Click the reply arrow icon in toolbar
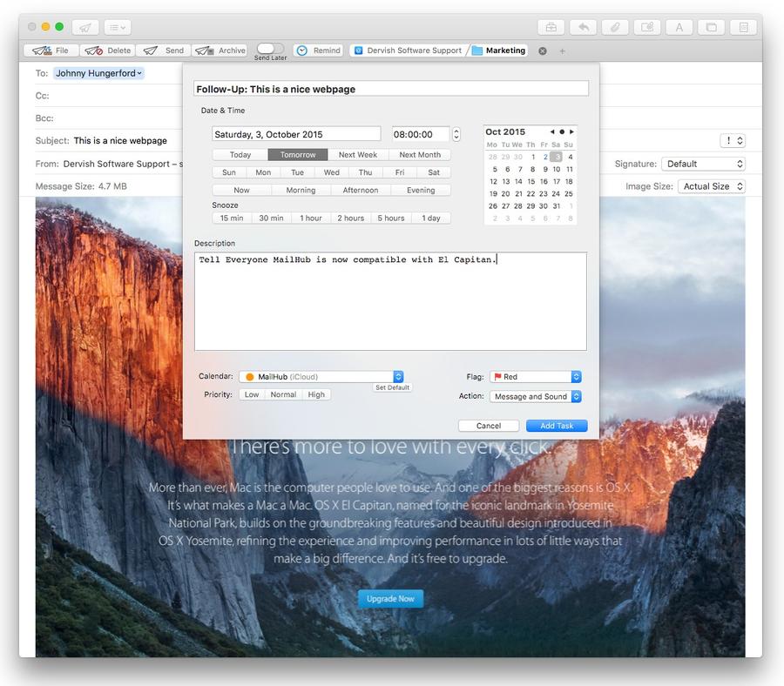Viewport: 784px width, 686px height. pos(583,27)
